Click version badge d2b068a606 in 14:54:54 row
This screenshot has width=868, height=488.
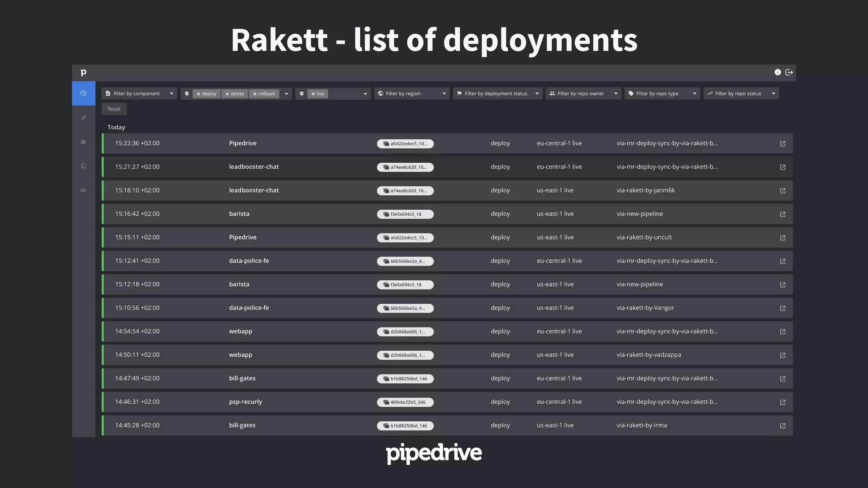pos(405,332)
